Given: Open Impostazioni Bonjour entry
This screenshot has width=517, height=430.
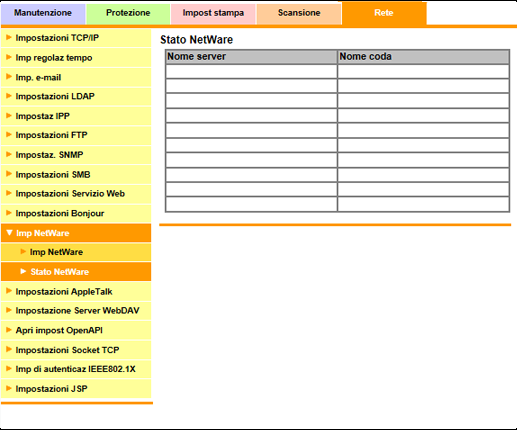Looking at the screenshot, I should click(76, 213).
